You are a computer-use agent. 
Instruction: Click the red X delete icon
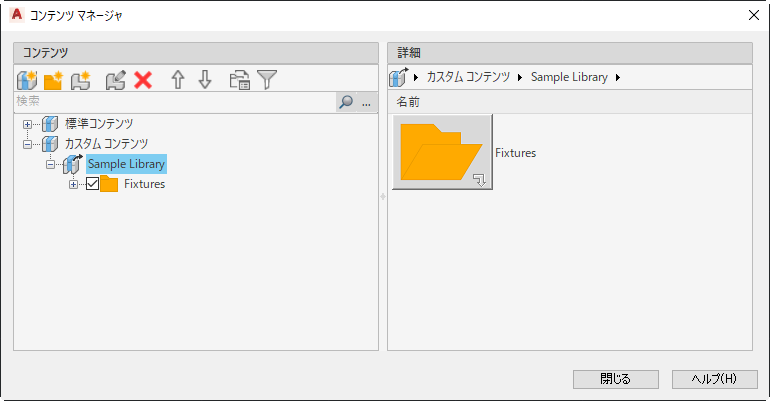[143, 80]
